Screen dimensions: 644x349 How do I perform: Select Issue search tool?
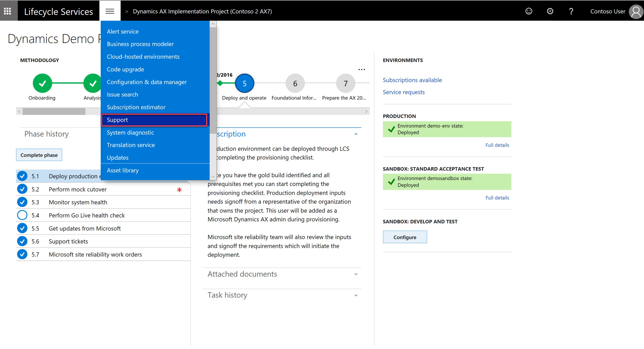pyautogui.click(x=122, y=95)
